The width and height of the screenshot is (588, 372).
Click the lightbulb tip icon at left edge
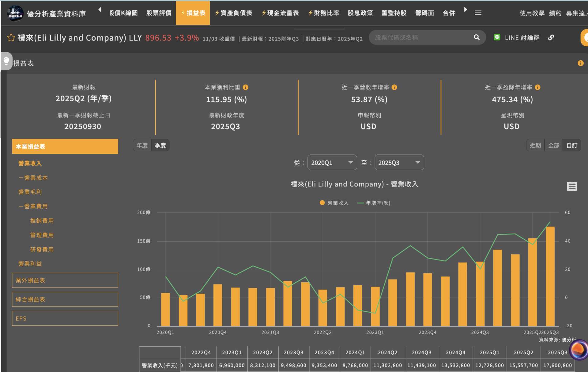(6, 61)
